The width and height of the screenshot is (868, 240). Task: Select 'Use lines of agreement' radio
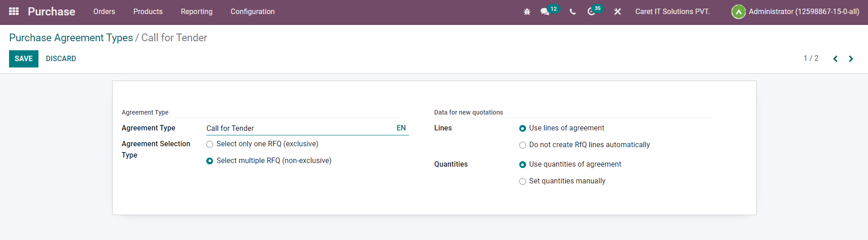pos(522,129)
